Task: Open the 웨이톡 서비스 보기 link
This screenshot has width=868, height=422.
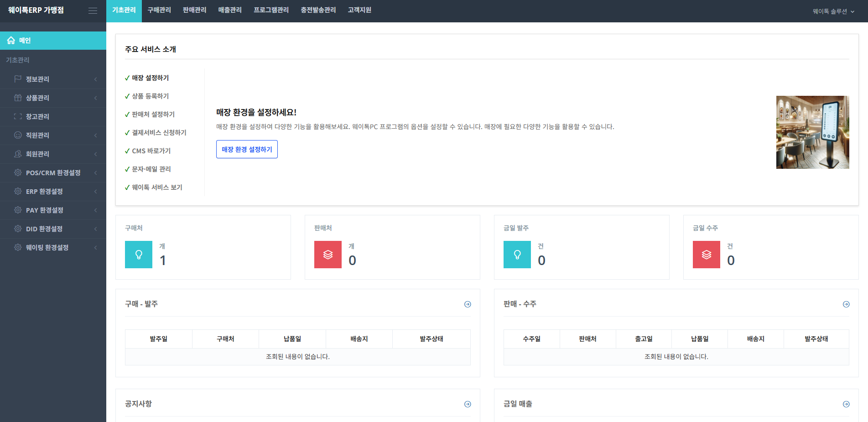Action: point(159,187)
